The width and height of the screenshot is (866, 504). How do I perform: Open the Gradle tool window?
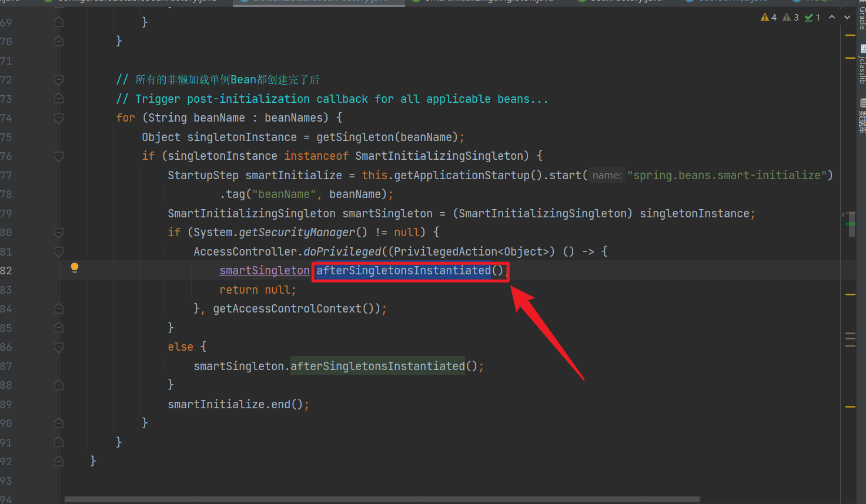862,17
